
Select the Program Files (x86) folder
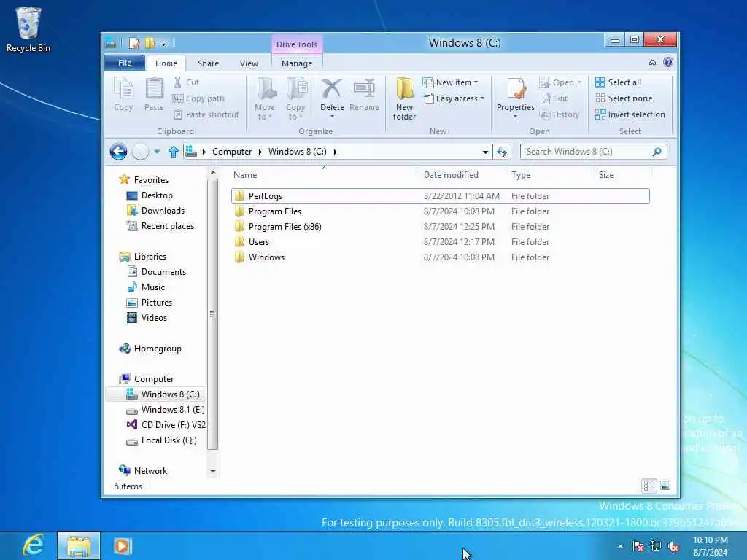coord(440,227)
